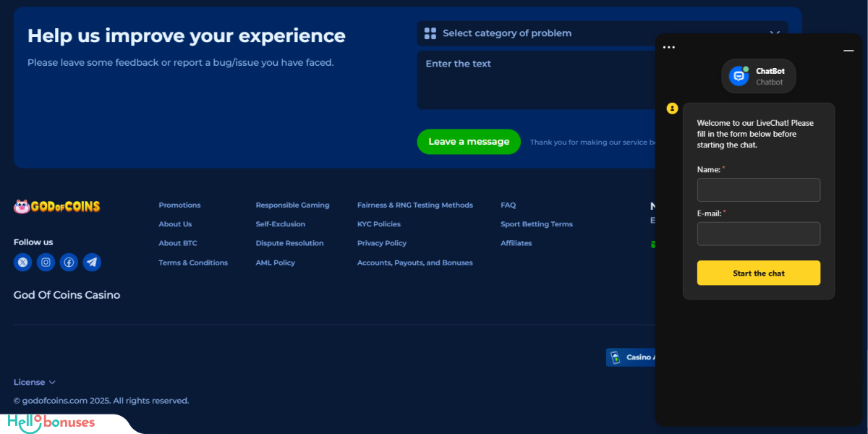The width and height of the screenshot is (868, 434).
Task: Open the About Us link
Action: (x=175, y=224)
